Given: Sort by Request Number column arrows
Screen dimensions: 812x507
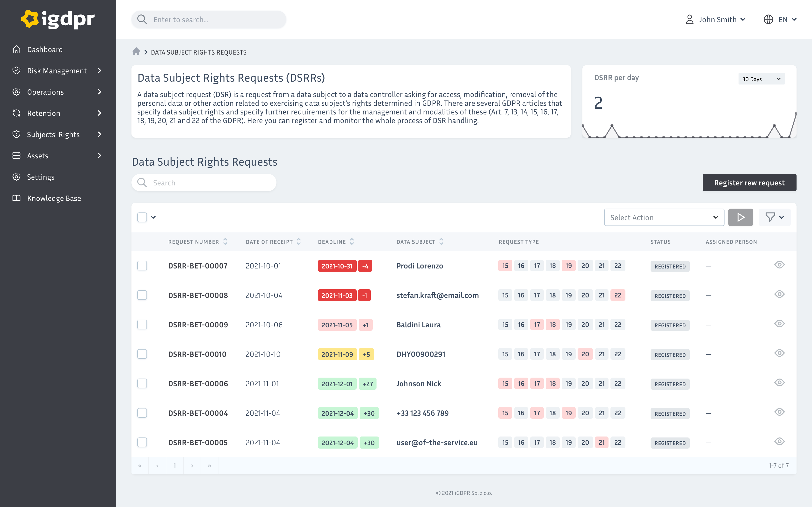Looking at the screenshot, I should pos(225,242).
